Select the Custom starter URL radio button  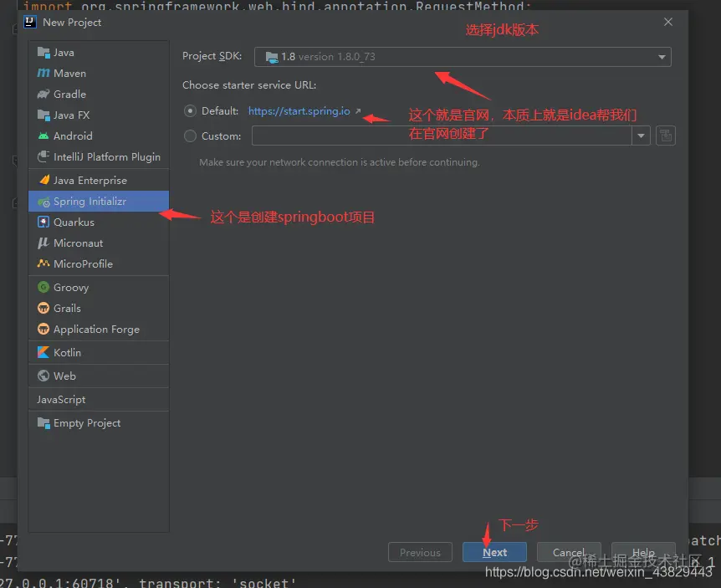click(190, 135)
